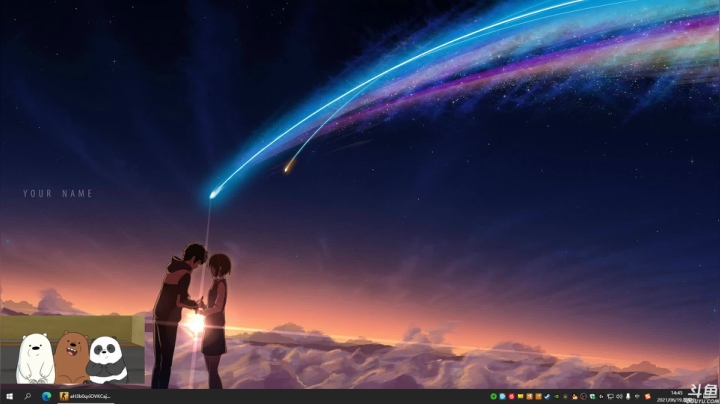
Task: Open the orange Sogou input method icon
Action: [647, 396]
